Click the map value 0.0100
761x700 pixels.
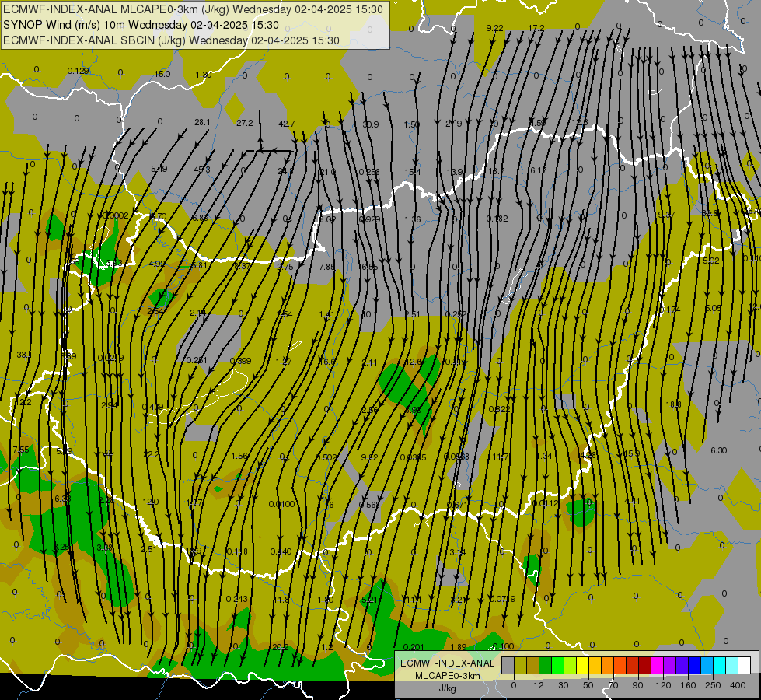tap(281, 504)
